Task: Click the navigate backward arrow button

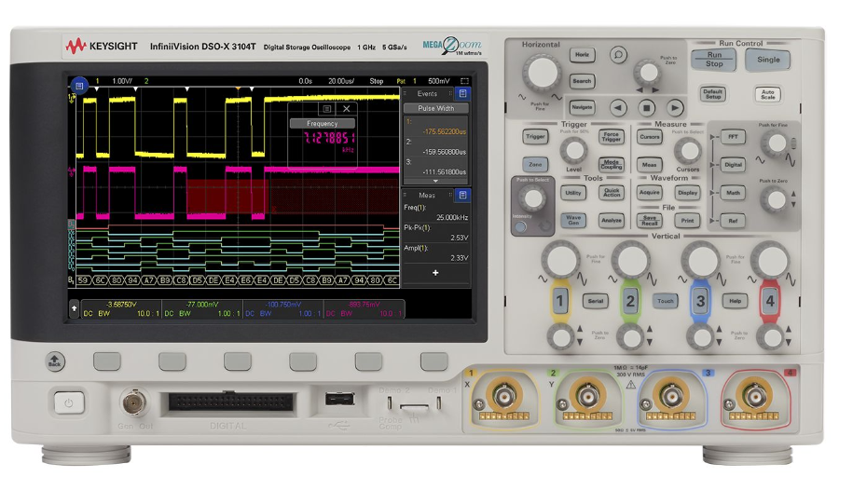Action: point(618,108)
